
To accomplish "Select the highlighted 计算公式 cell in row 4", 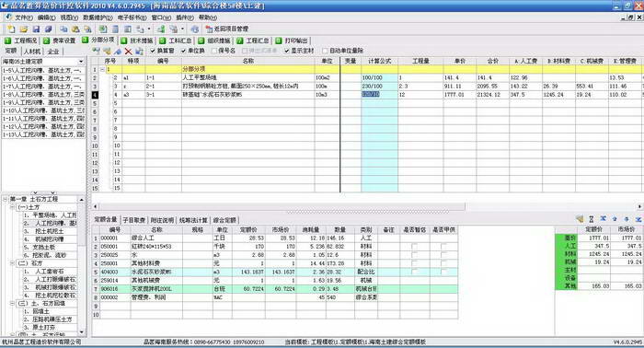I will tap(379, 95).
